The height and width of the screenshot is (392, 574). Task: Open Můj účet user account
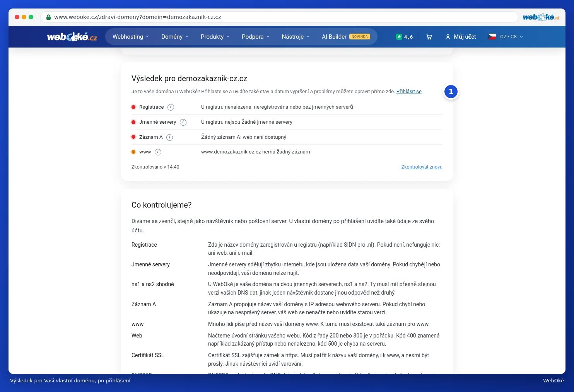point(460,37)
